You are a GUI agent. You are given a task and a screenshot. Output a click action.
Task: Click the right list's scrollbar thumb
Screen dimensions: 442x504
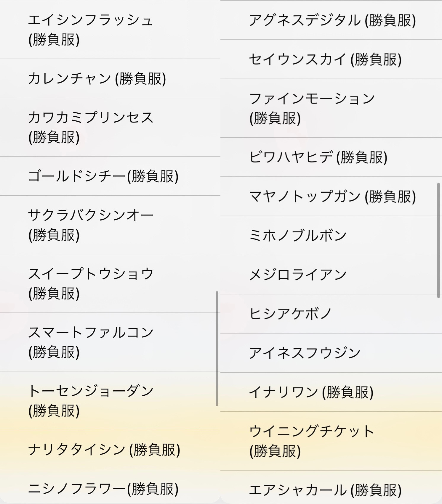click(438, 240)
